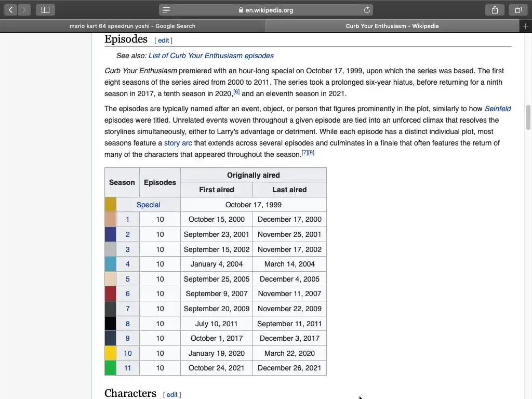Click the September 15, 2002 cell
532x399 pixels.
pos(217,249)
